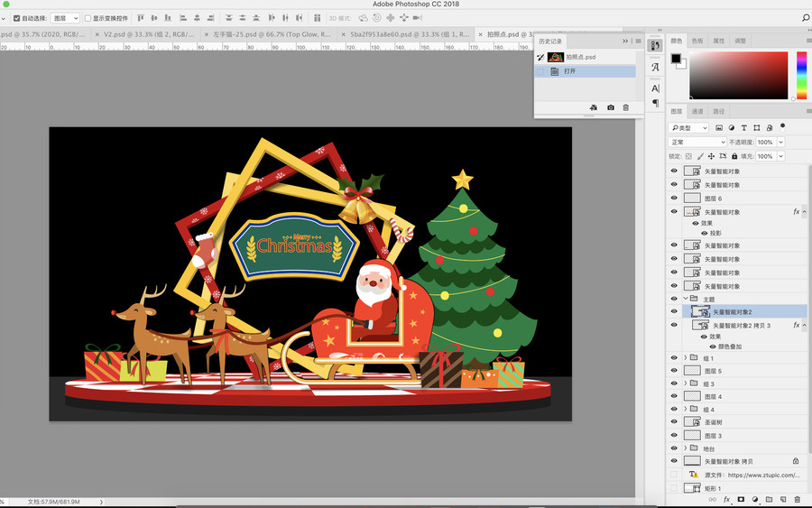Lock image pixels brush icon

[x=700, y=156]
